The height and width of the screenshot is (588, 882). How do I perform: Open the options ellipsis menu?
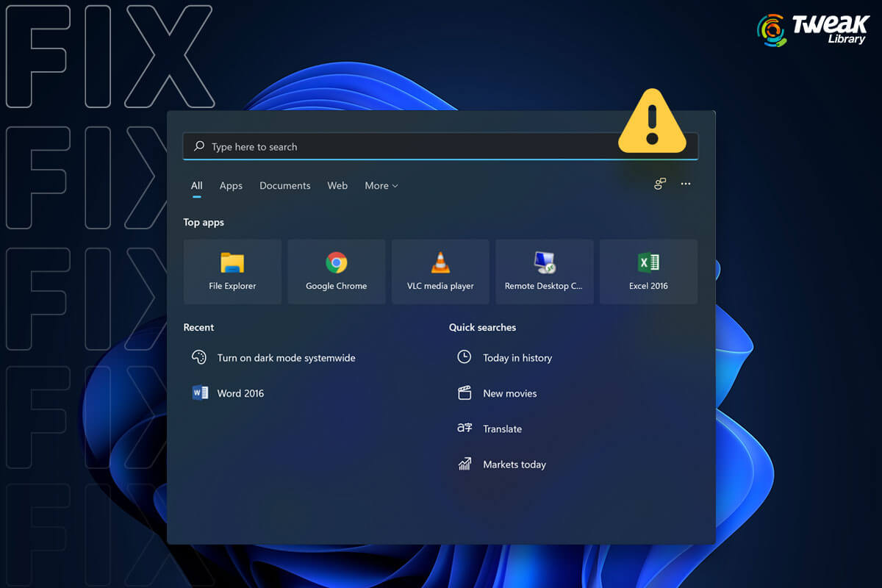pos(686,184)
